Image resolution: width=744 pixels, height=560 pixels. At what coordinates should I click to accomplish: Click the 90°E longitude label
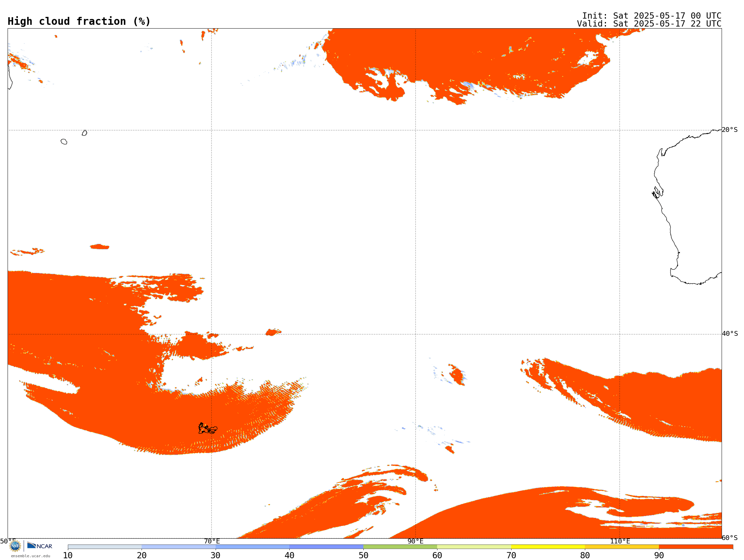click(x=415, y=541)
